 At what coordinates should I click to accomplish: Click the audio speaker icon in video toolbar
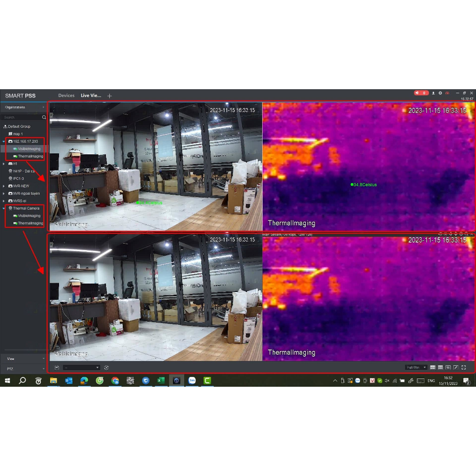coord(450,234)
